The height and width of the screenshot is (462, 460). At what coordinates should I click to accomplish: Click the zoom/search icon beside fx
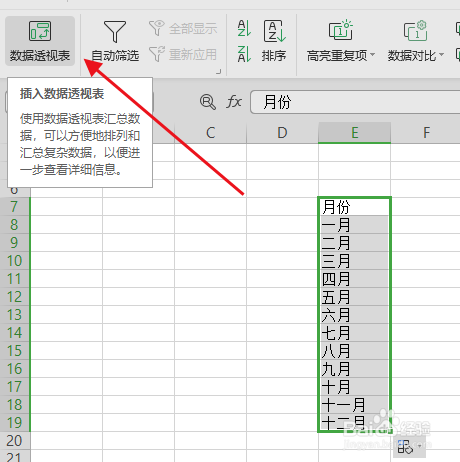coord(208,102)
